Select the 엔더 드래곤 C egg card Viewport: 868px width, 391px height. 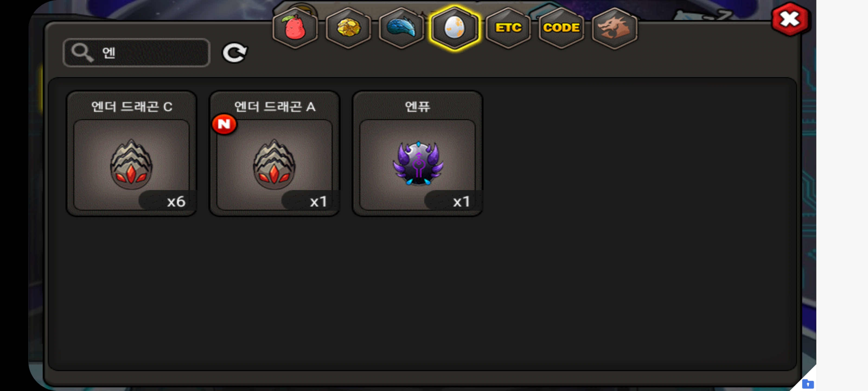point(131,153)
